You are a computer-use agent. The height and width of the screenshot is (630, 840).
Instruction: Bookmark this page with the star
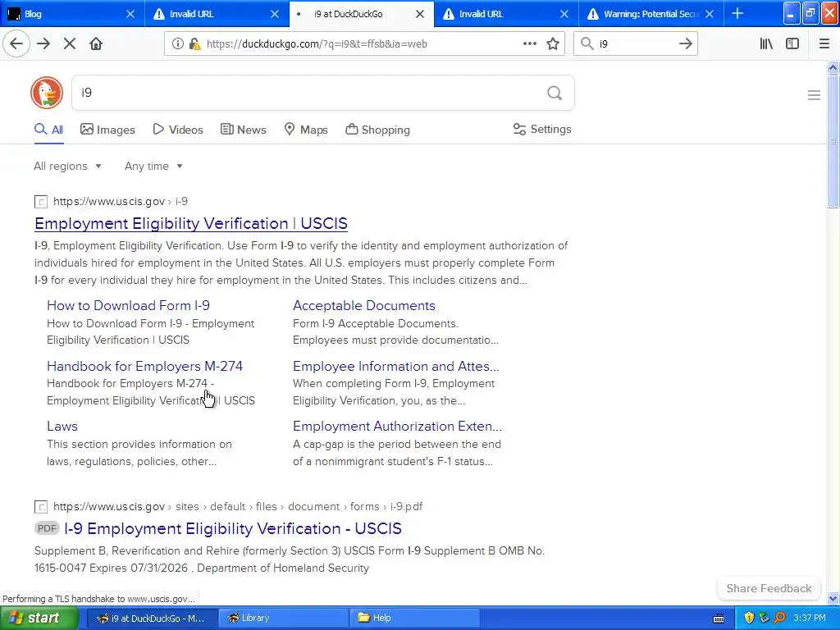coord(553,44)
